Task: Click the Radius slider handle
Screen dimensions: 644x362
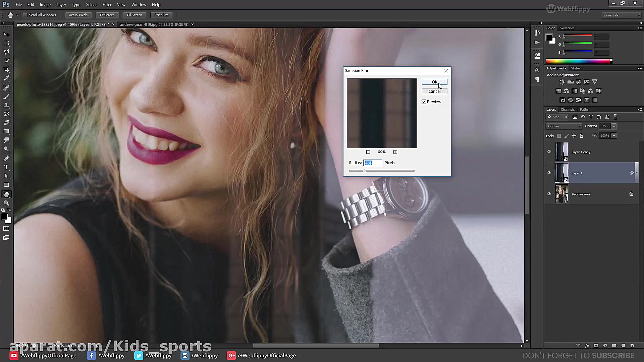Action: click(364, 171)
